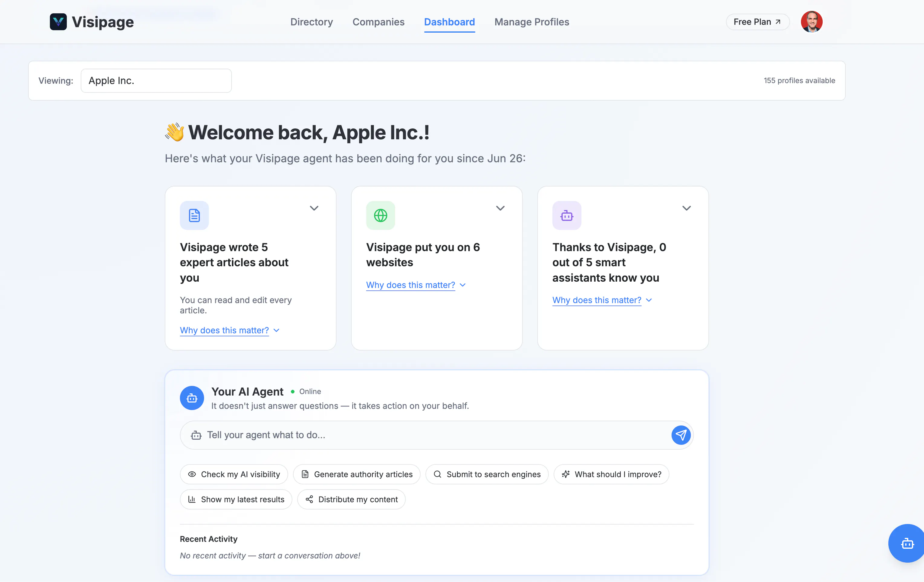Click the blue AI Agent robot avatar

click(x=192, y=398)
